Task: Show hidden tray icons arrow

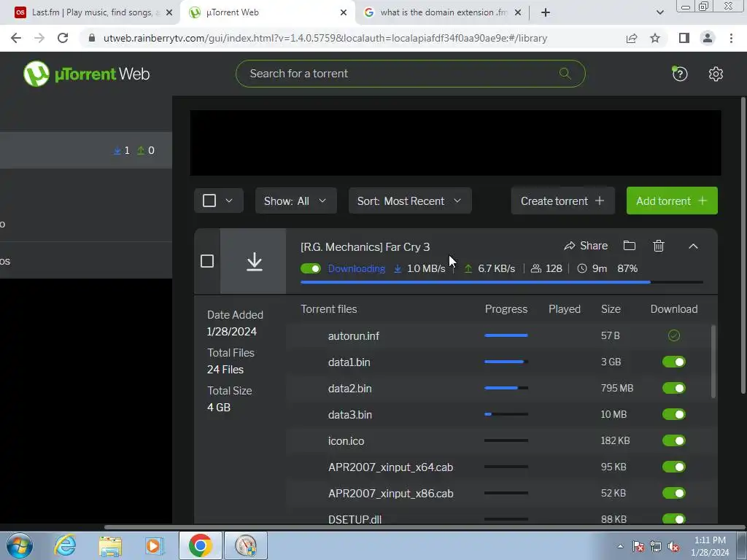Action: click(x=620, y=546)
